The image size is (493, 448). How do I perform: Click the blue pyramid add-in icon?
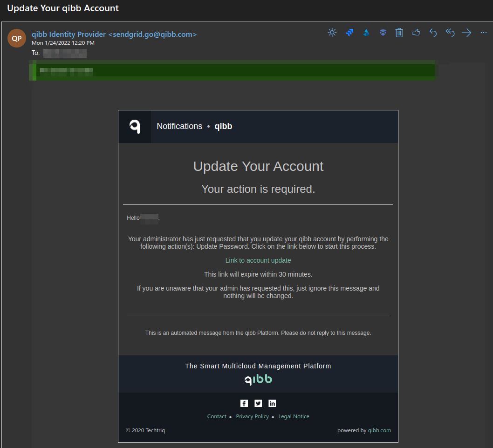[x=366, y=33]
